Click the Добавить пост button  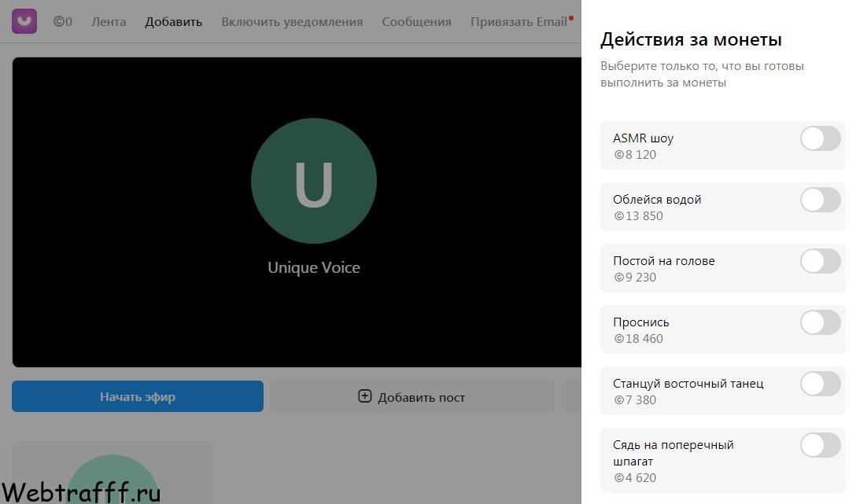coord(412,396)
